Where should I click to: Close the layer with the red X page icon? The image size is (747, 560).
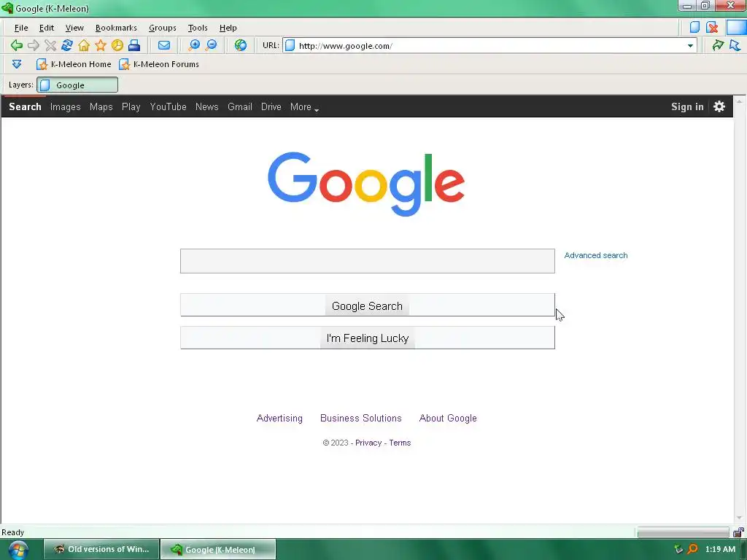(x=712, y=27)
